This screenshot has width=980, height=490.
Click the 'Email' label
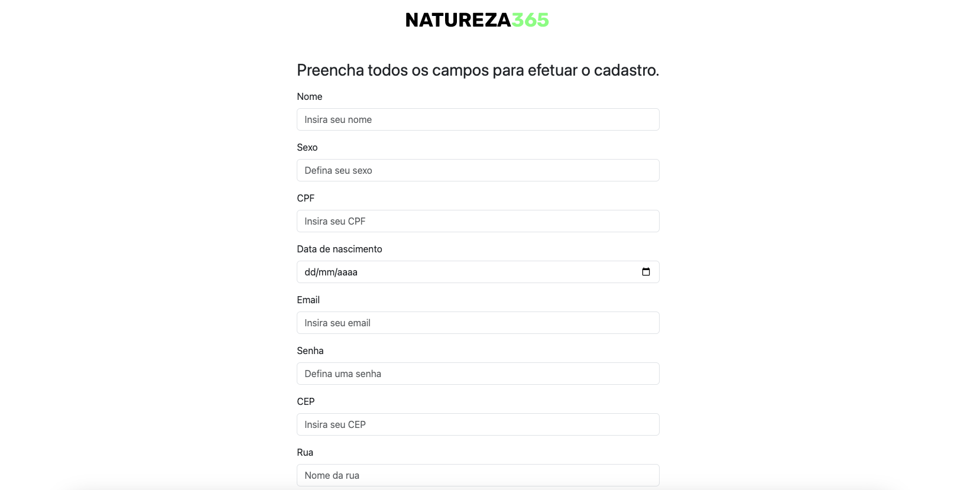coord(308,300)
